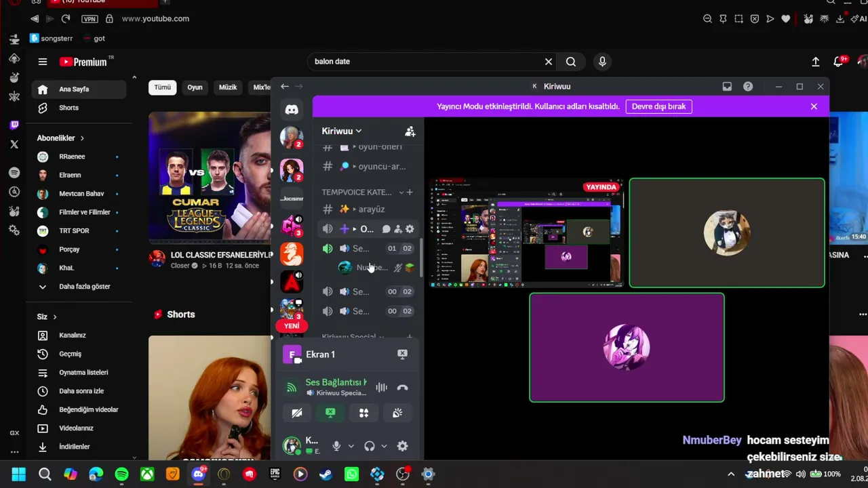Open YouTube notifications bell
868x488 pixels.
tap(838, 62)
